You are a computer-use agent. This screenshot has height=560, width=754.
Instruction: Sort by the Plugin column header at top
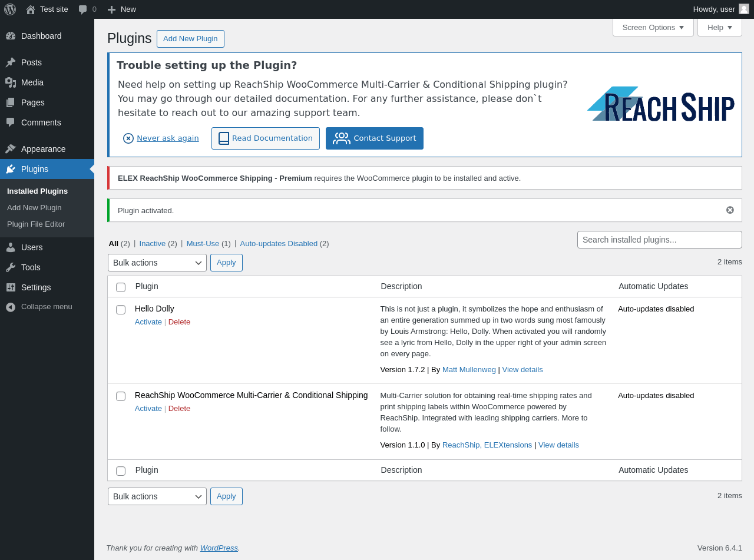coord(147,287)
